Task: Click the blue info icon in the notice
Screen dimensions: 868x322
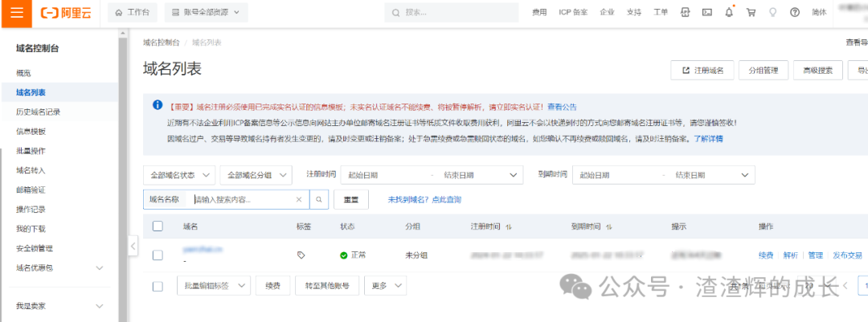Action: (158, 104)
